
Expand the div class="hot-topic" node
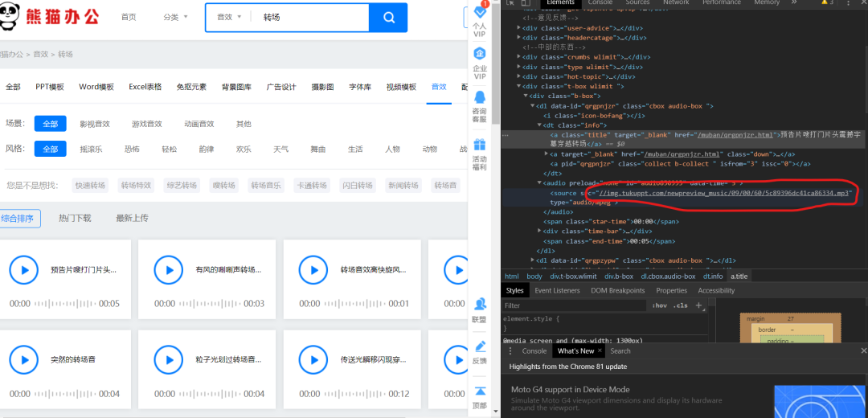[x=518, y=78]
